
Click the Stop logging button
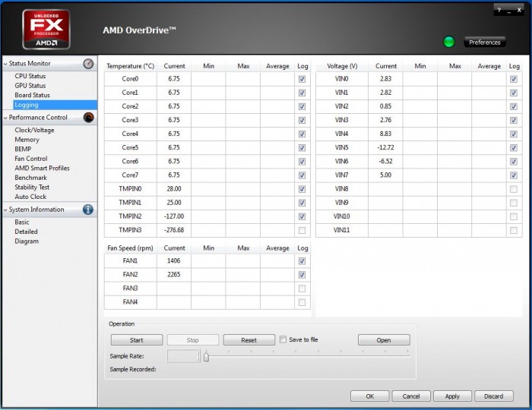(x=193, y=340)
